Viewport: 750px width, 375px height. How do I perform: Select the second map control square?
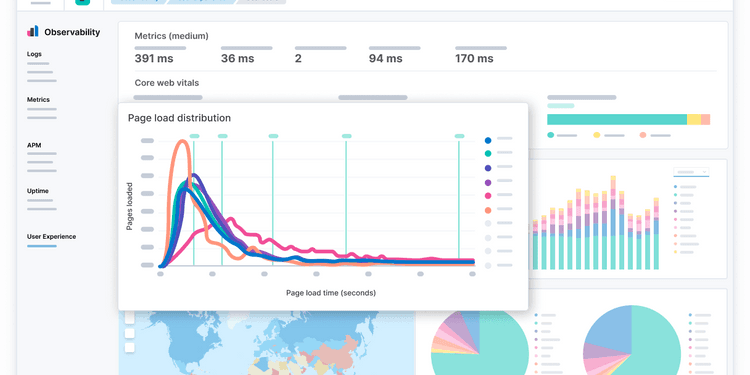point(129,333)
